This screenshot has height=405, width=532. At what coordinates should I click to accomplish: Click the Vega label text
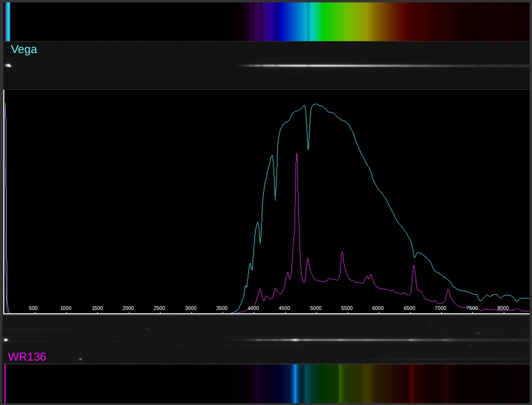click(24, 50)
